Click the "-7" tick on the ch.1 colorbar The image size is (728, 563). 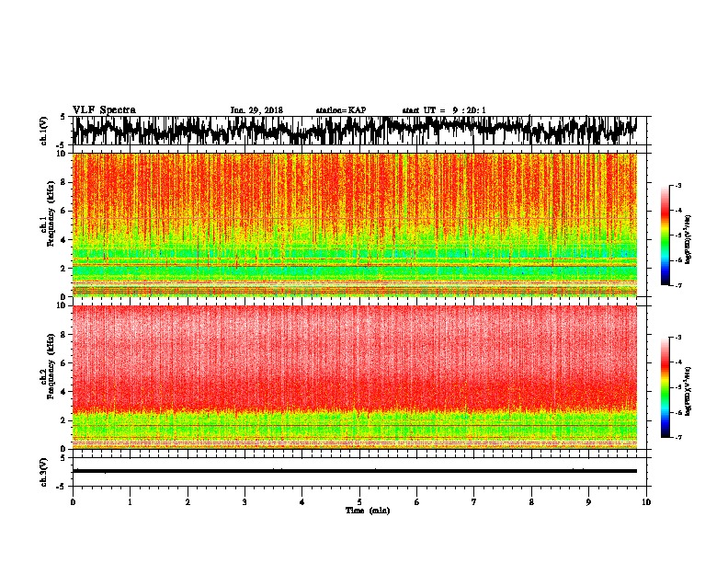coord(677,285)
